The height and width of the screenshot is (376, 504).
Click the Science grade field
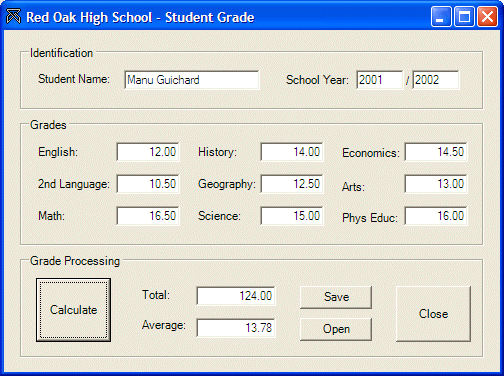coord(292,216)
